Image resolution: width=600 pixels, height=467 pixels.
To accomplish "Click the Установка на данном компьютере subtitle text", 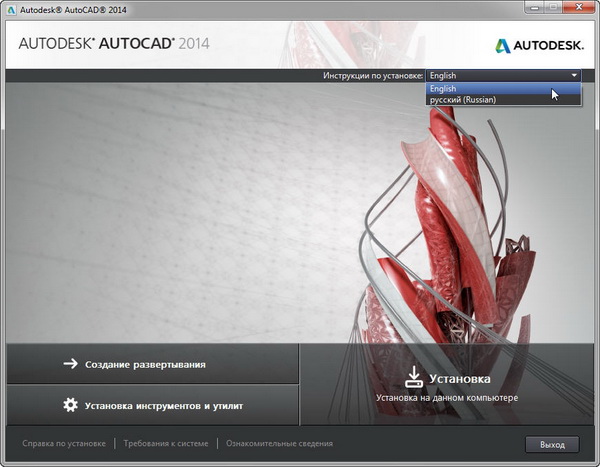I will coord(447,398).
